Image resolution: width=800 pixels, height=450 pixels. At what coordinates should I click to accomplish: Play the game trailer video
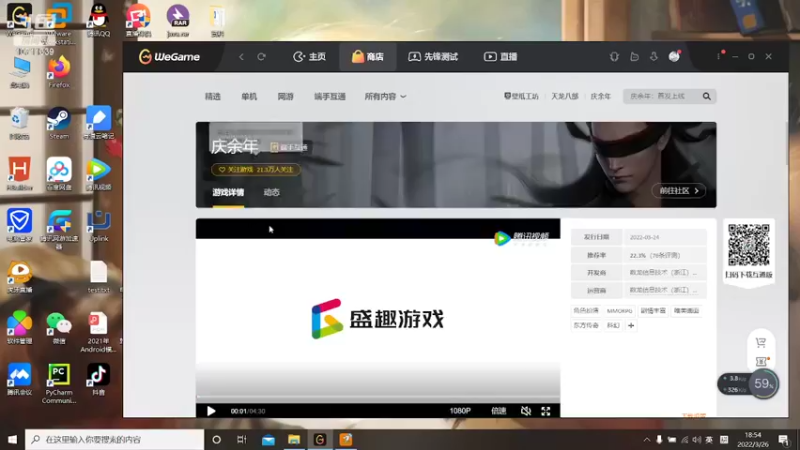pos(211,411)
